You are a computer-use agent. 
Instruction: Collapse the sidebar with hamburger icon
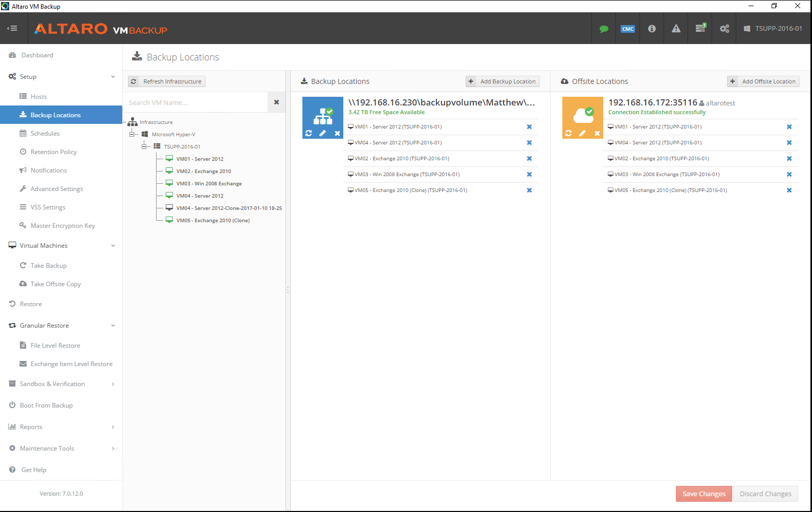[x=13, y=29]
